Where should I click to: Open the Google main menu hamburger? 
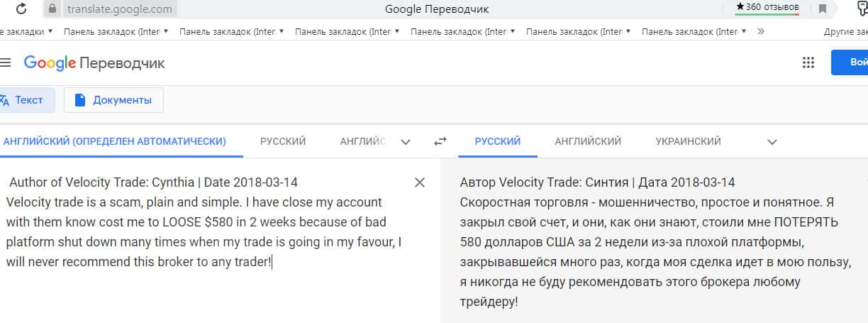[x=6, y=62]
